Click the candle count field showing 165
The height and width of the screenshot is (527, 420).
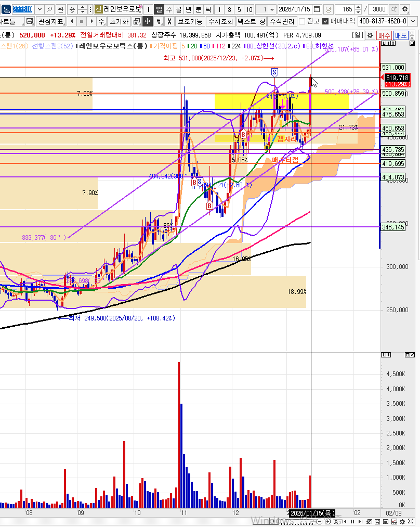pos(348,9)
